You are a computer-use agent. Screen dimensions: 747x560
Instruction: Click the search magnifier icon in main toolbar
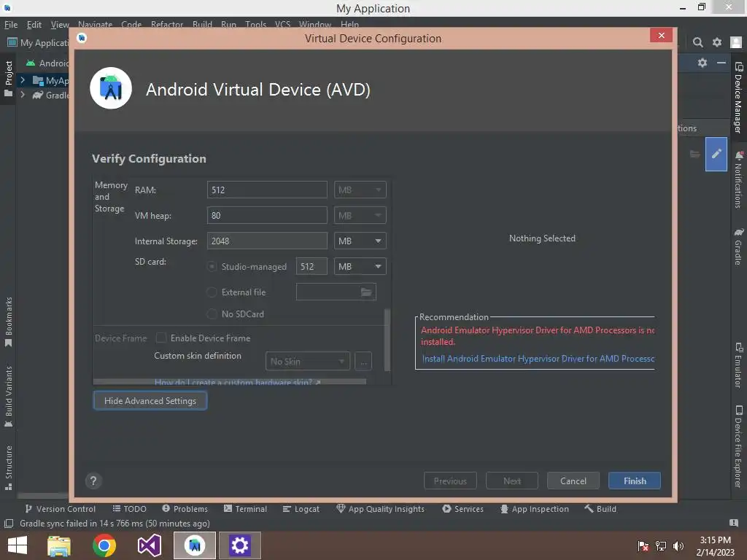click(x=698, y=42)
